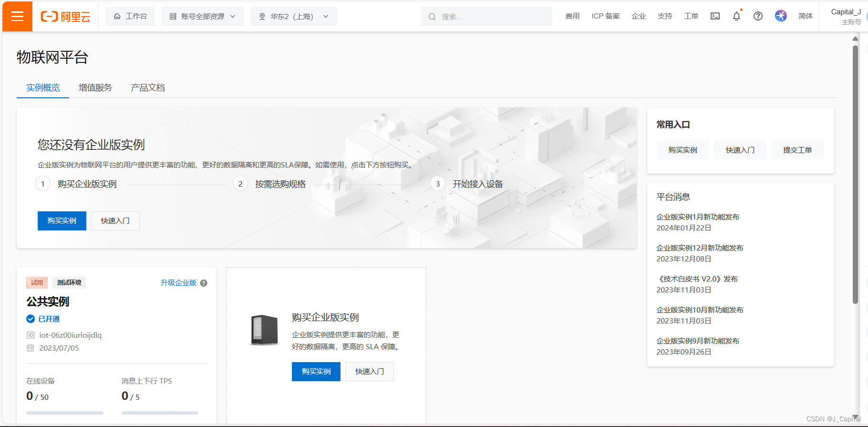Screen dimensions: 868x427
Task: Open the Capital_J account menu
Action: (x=846, y=17)
